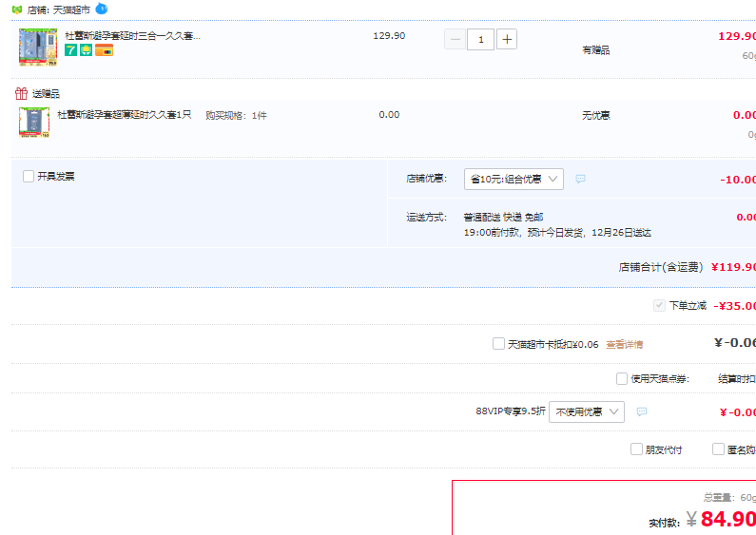Viewport: 756px width, 535px height.
Task: Open gift item 杜蕾斯避孕套超薄延时久久套1只
Action: [x=125, y=115]
